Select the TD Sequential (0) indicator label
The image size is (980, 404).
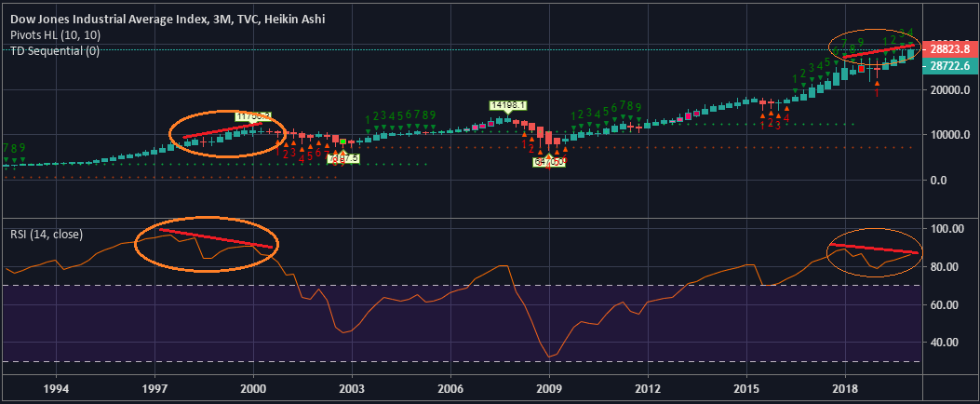click(54, 51)
